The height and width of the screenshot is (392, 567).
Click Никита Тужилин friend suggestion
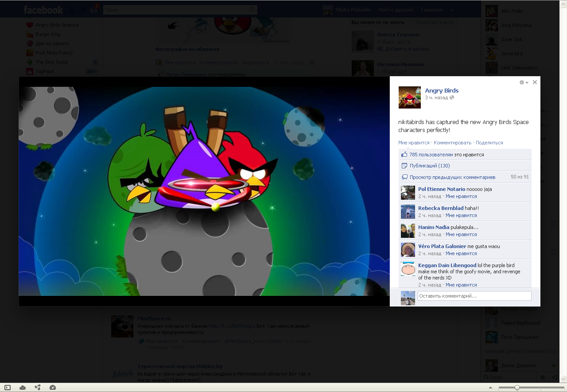398,35
